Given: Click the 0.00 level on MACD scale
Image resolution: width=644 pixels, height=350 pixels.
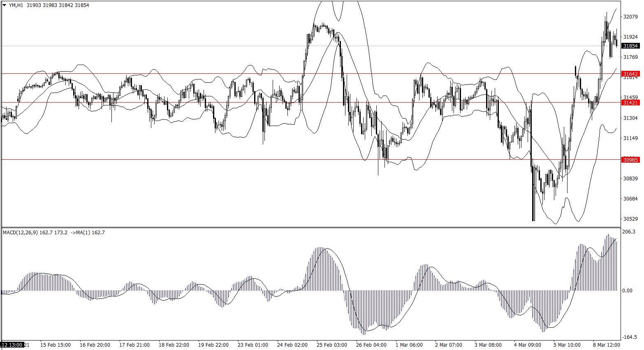Looking at the screenshot, I should coord(627,291).
